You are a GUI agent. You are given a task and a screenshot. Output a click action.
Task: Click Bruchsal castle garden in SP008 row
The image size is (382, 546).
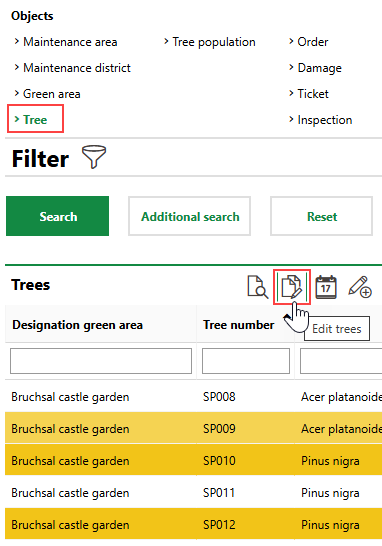[x=70, y=397]
